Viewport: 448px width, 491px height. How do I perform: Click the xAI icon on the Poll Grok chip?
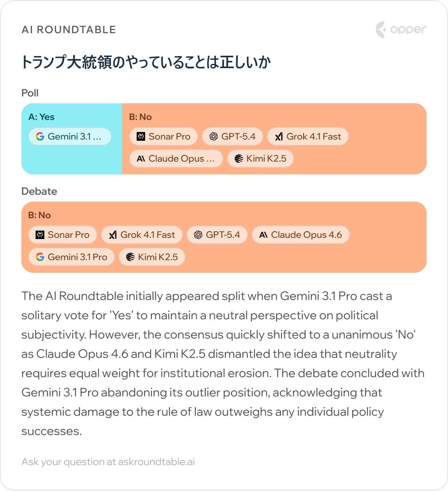click(x=279, y=137)
